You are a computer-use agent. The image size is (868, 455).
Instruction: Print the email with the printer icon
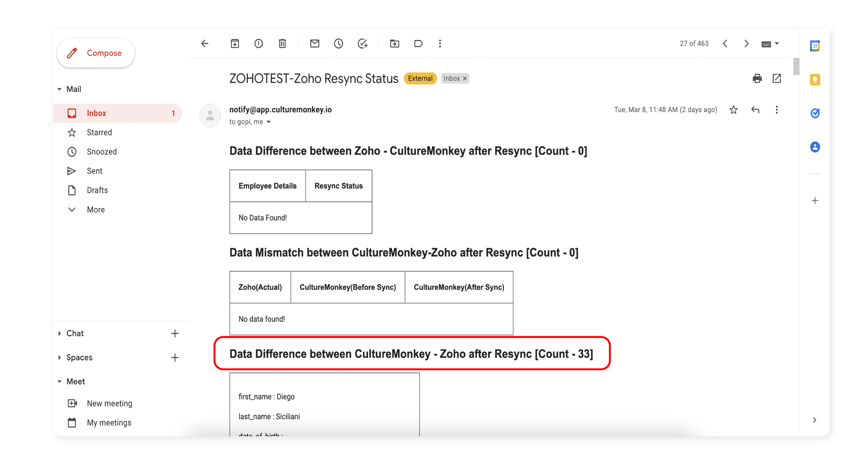757,78
